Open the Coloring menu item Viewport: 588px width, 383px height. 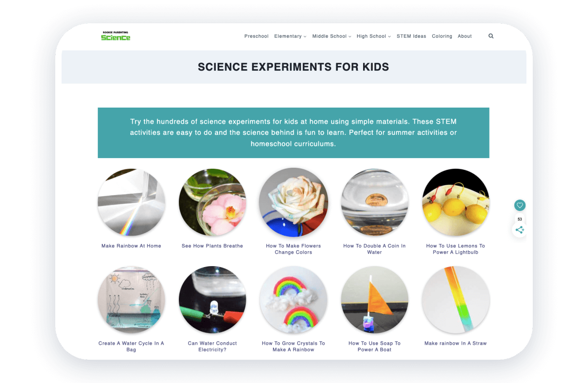click(x=442, y=36)
